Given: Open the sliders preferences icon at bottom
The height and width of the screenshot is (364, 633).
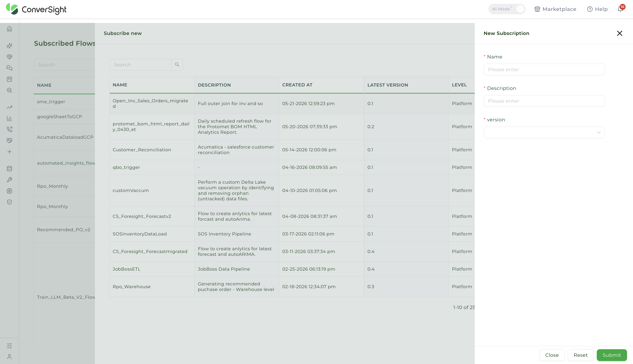Looking at the screenshot, I should click(x=9, y=346).
